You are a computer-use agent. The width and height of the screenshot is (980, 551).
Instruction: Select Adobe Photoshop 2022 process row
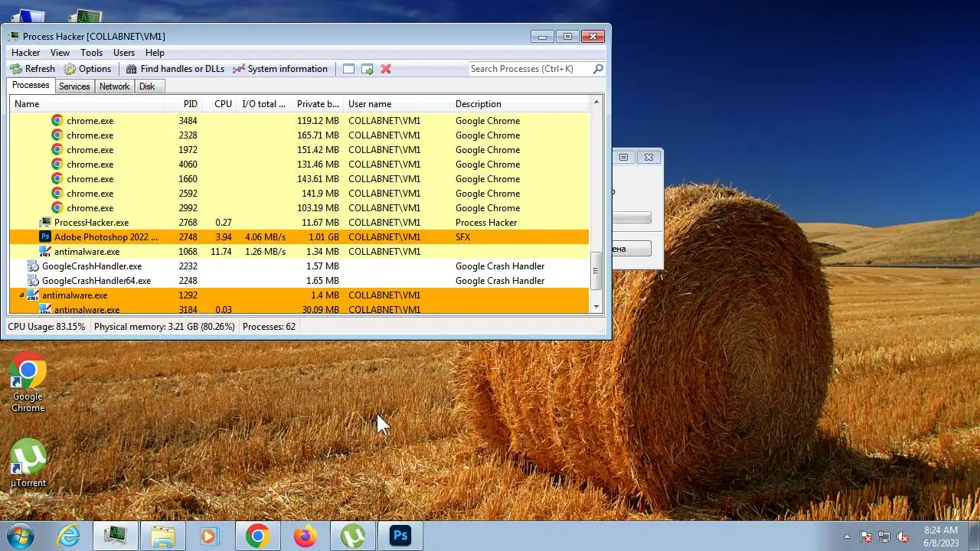tap(299, 237)
